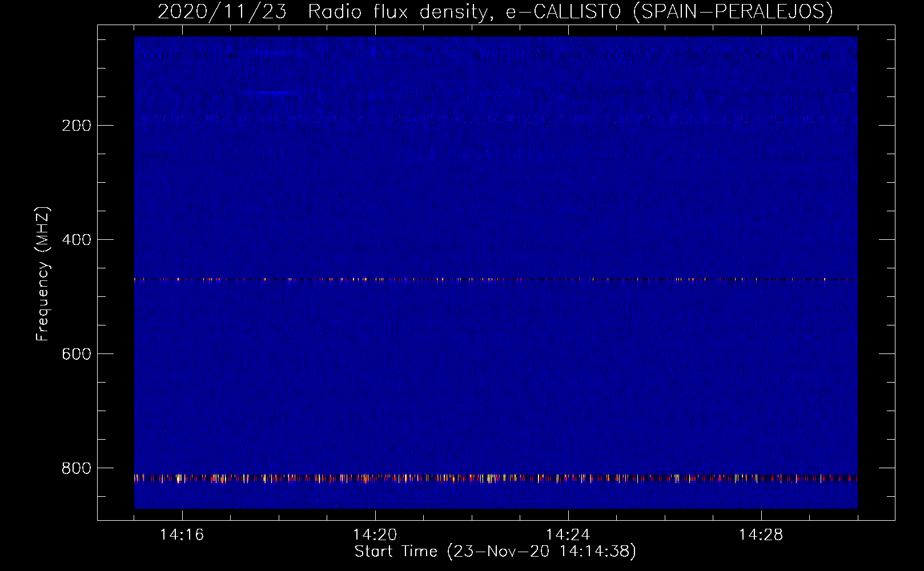The image size is (924, 571).
Task: Click the 200 frequency tick label
Action: click(76, 126)
